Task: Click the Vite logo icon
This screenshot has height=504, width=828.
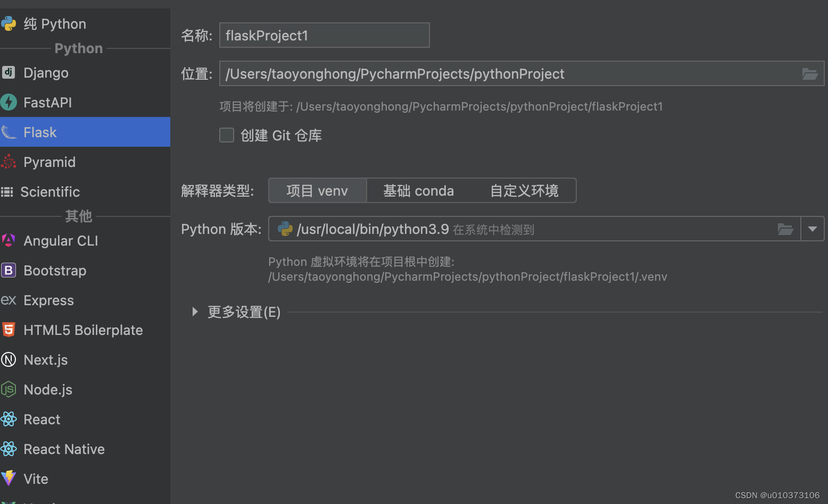Action: (x=9, y=478)
